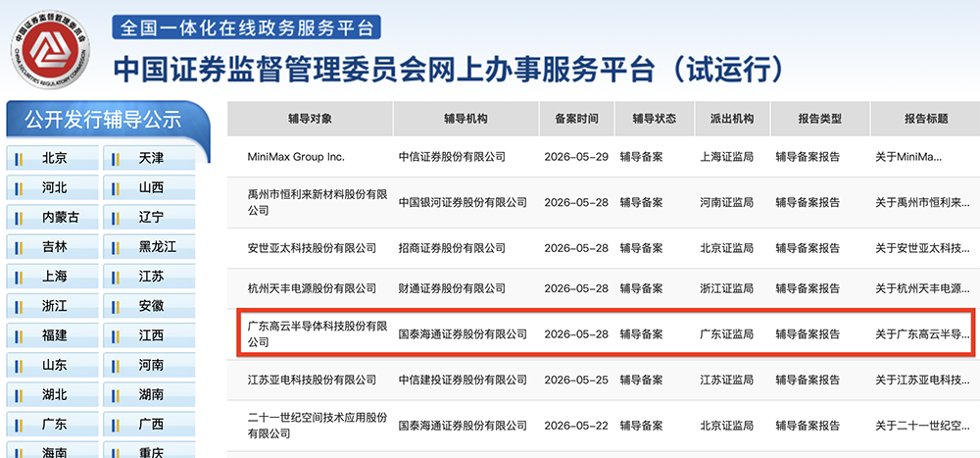Choose the 浙江 region button

53,306
